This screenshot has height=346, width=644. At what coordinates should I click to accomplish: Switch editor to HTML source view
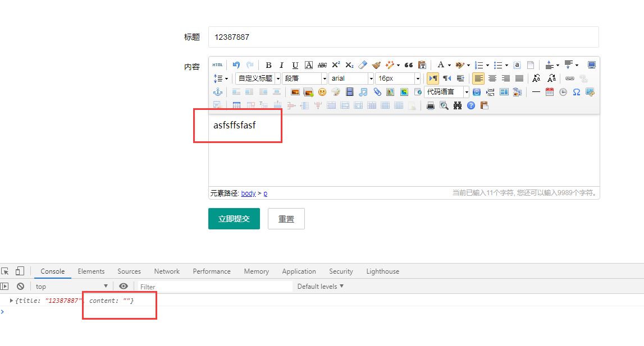click(217, 65)
